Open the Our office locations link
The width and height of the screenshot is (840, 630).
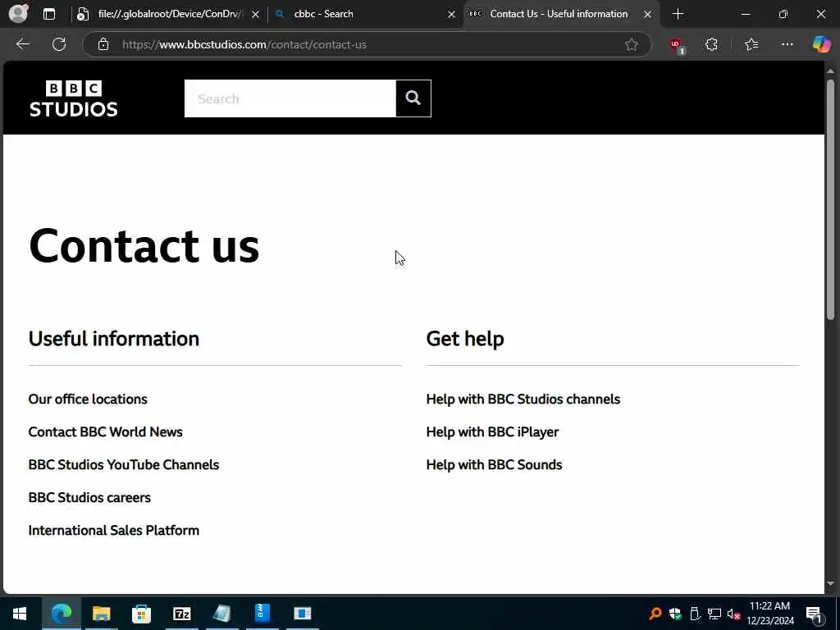(x=88, y=399)
